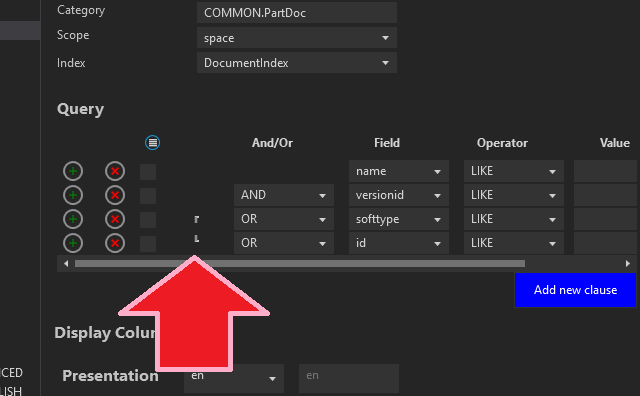Tick the checkbox for the name row

tap(148, 172)
